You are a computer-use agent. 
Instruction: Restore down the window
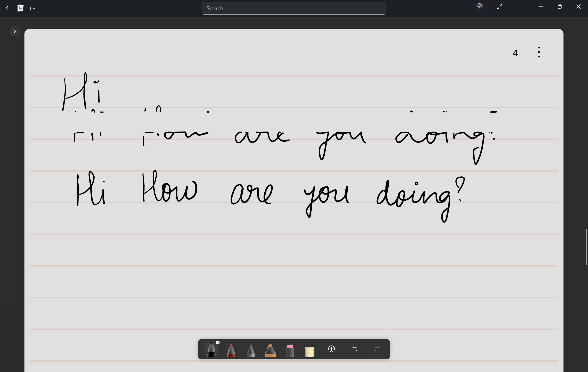(560, 7)
